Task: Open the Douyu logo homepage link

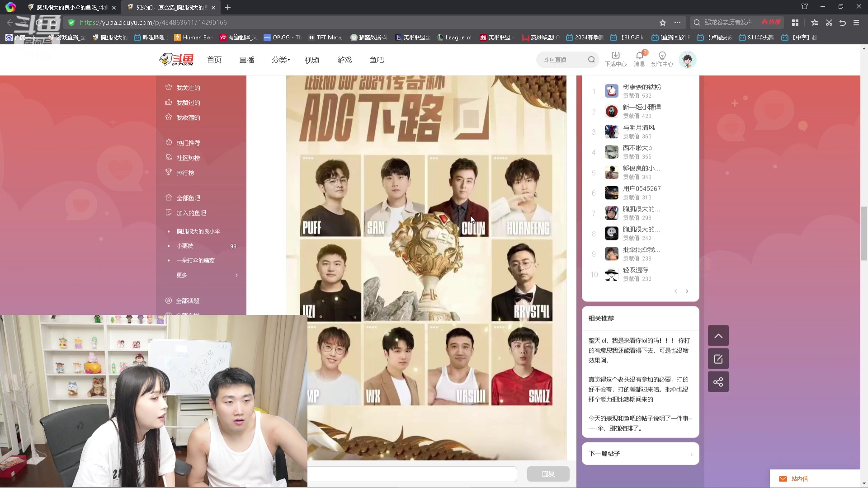Action: coord(177,60)
